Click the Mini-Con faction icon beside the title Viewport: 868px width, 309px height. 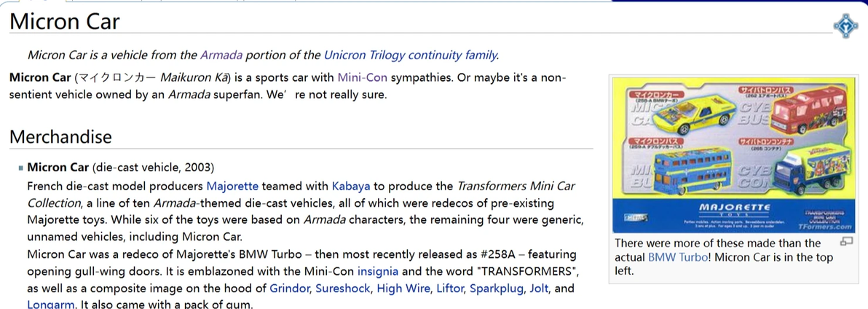point(845,25)
